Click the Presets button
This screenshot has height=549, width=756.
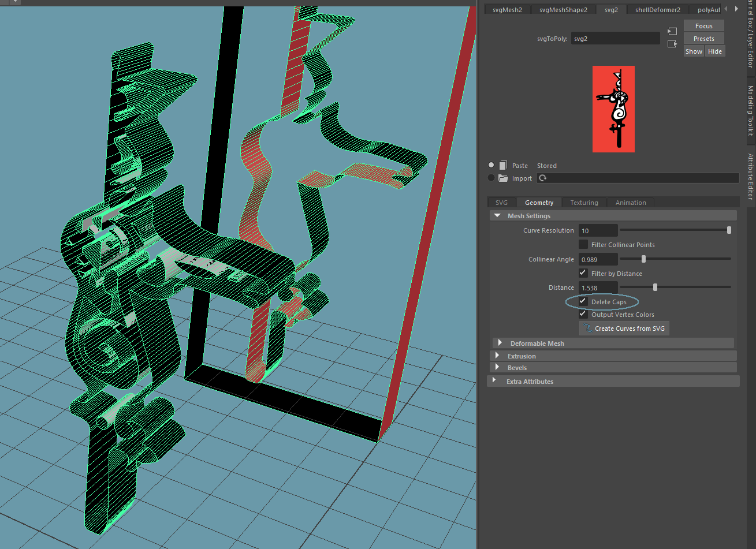point(703,39)
